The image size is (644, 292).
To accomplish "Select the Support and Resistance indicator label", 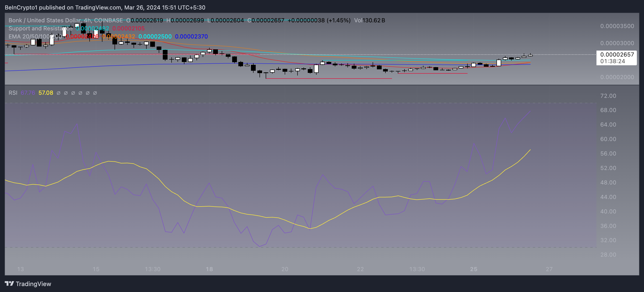I will tap(40, 28).
